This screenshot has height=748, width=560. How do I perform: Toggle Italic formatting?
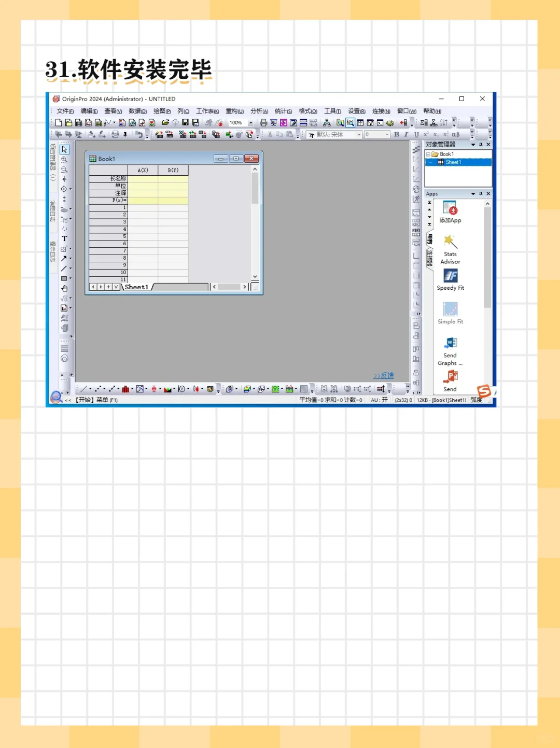click(x=406, y=134)
